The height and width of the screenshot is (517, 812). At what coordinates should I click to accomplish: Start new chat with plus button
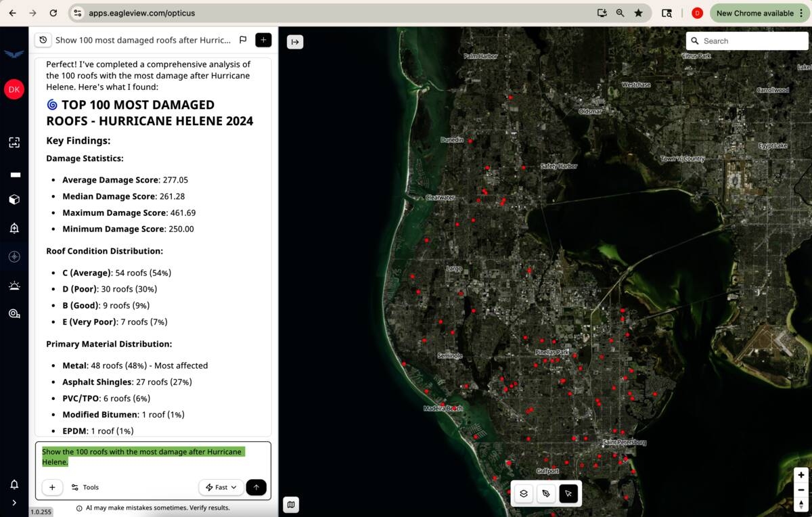pyautogui.click(x=263, y=40)
